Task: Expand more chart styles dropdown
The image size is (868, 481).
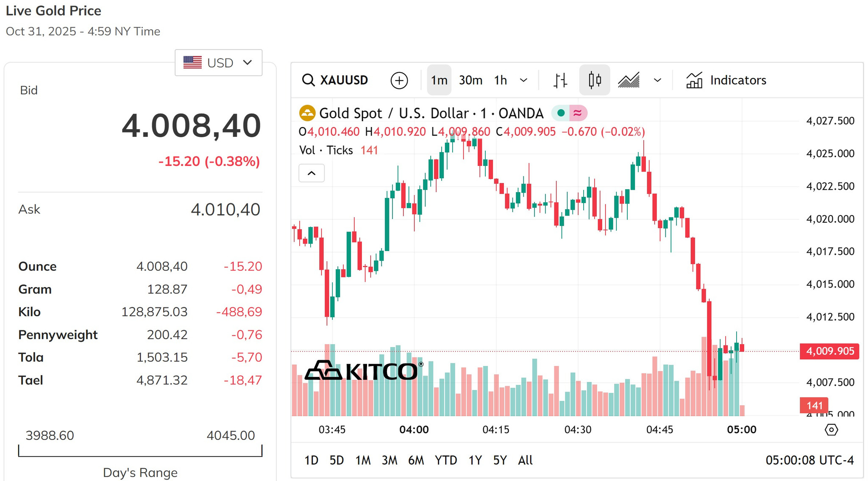Action: click(x=657, y=80)
